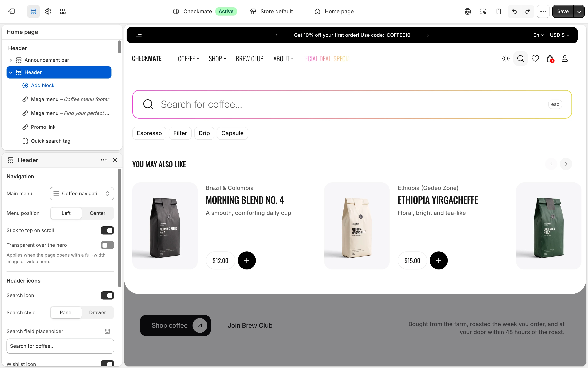
Task: Toggle the Search icon switch
Action: coord(107,295)
